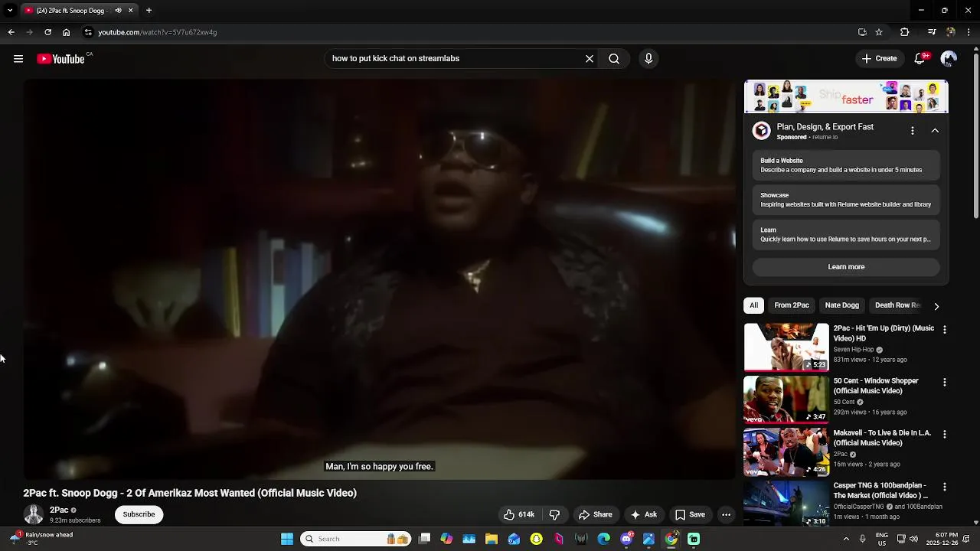Viewport: 980px width, 551px height.
Task: Click the taskbar Search box
Action: coord(356,539)
